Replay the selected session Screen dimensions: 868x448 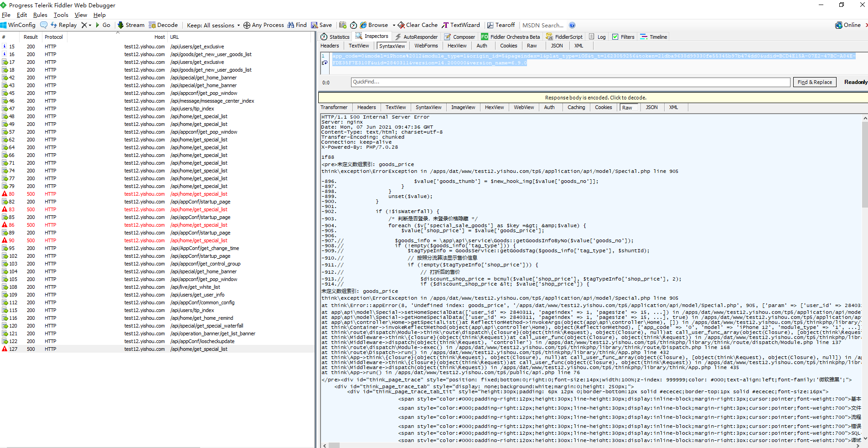point(63,25)
